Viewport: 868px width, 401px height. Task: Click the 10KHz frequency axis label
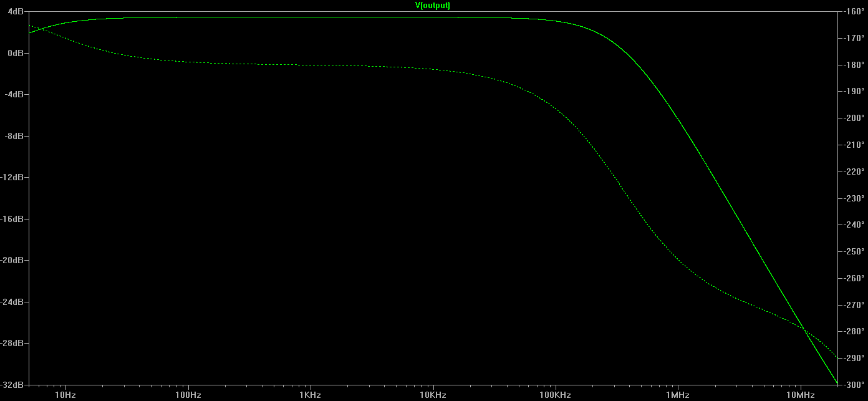433,395
